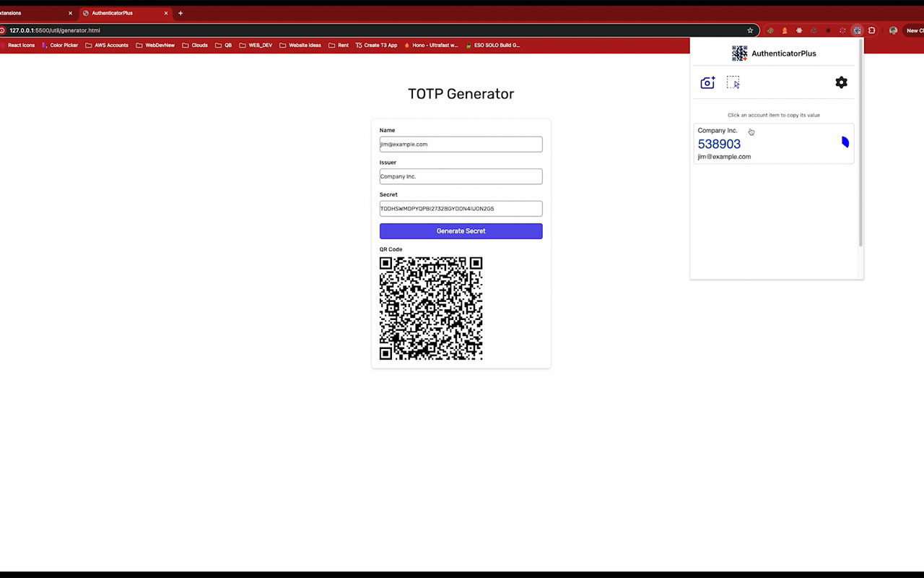The image size is (924, 578).
Task: Click the pinned AuthenticatorPlus extension icon in toolbar
Action: (857, 30)
